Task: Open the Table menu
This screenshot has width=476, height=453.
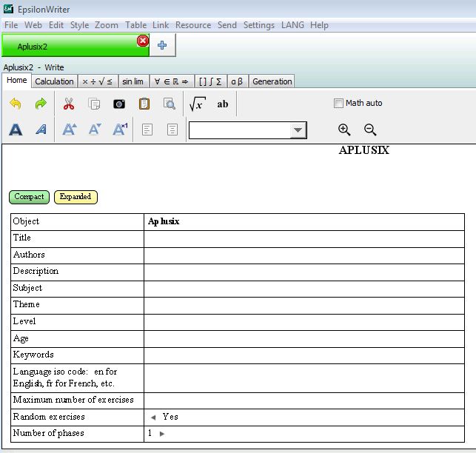Action: (135, 25)
